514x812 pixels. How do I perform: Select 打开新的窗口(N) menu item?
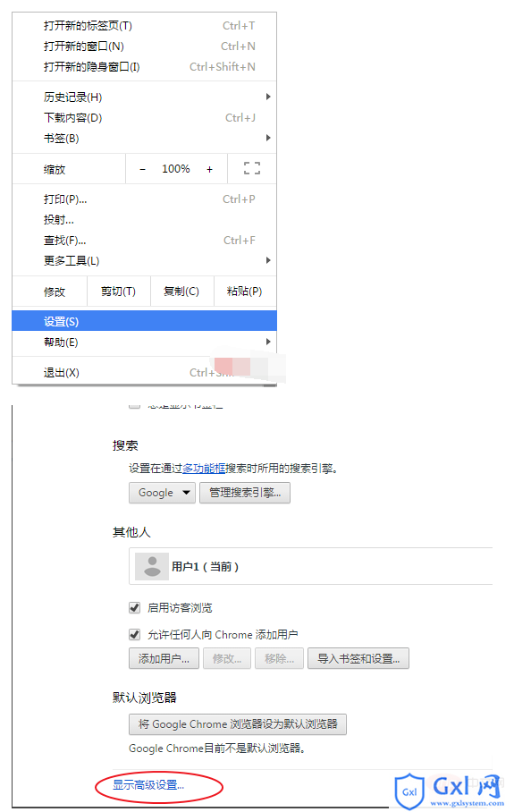(144, 47)
